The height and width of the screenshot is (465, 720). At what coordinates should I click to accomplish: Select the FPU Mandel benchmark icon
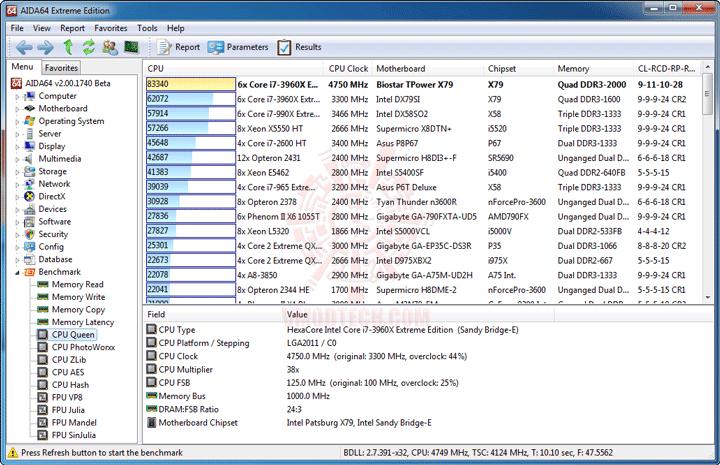pos(43,422)
